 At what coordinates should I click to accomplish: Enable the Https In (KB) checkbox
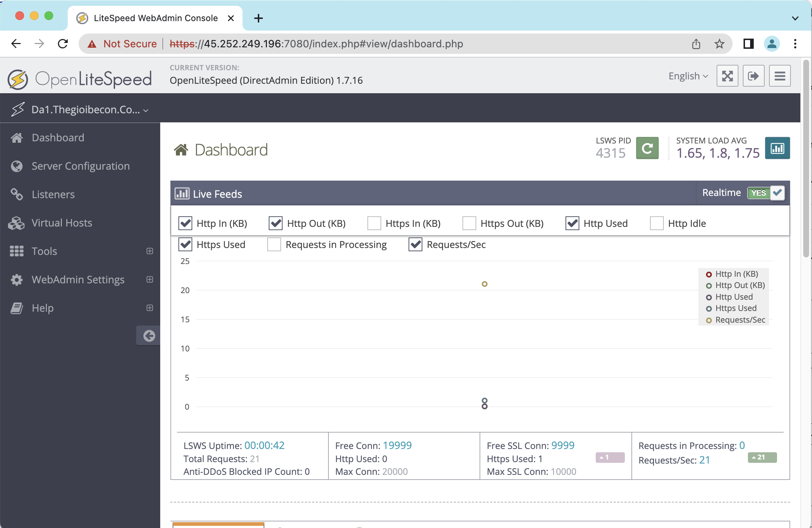pos(374,223)
